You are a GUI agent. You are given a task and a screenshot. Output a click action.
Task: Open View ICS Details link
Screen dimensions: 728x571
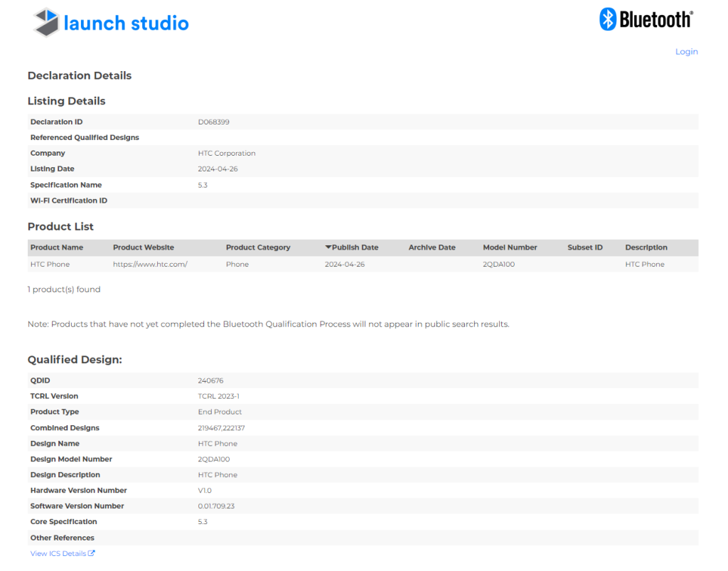(x=58, y=553)
